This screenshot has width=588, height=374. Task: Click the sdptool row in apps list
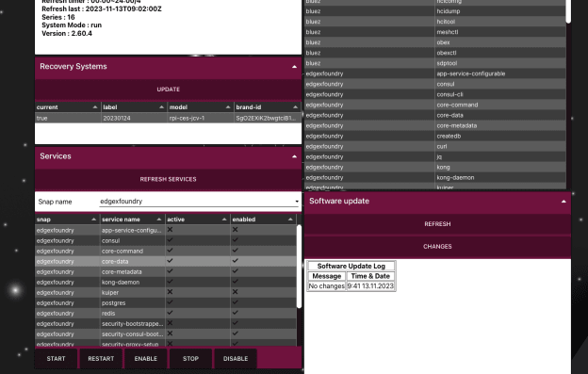(435, 63)
